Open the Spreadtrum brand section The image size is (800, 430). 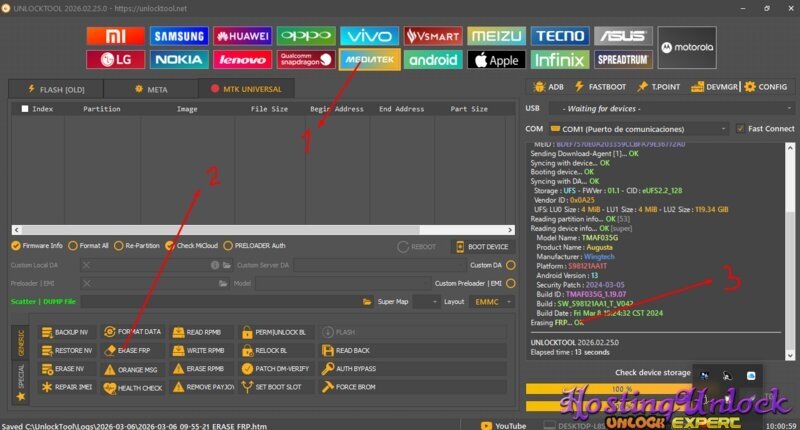(x=623, y=60)
